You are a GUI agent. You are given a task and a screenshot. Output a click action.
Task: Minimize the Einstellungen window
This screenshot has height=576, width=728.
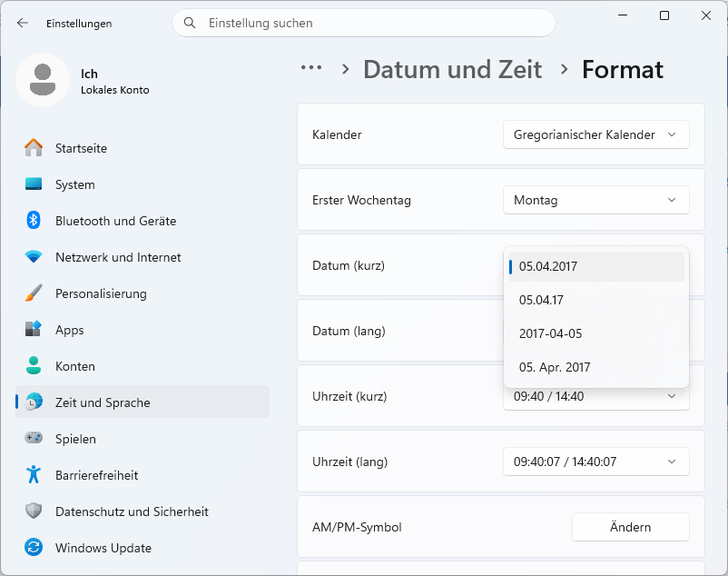click(x=623, y=15)
